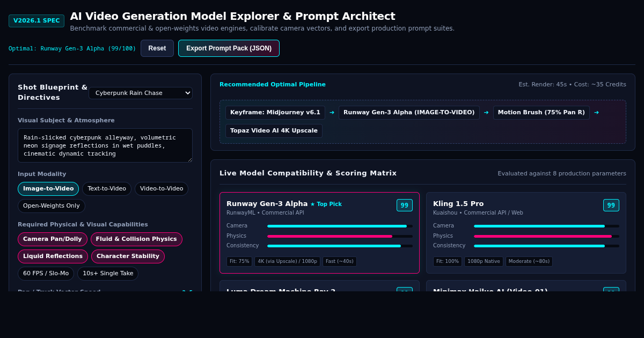644x338 pixels.
Task: Click Kling 1.5 Pro Consistency score bar
Action: pyautogui.click(x=546, y=246)
